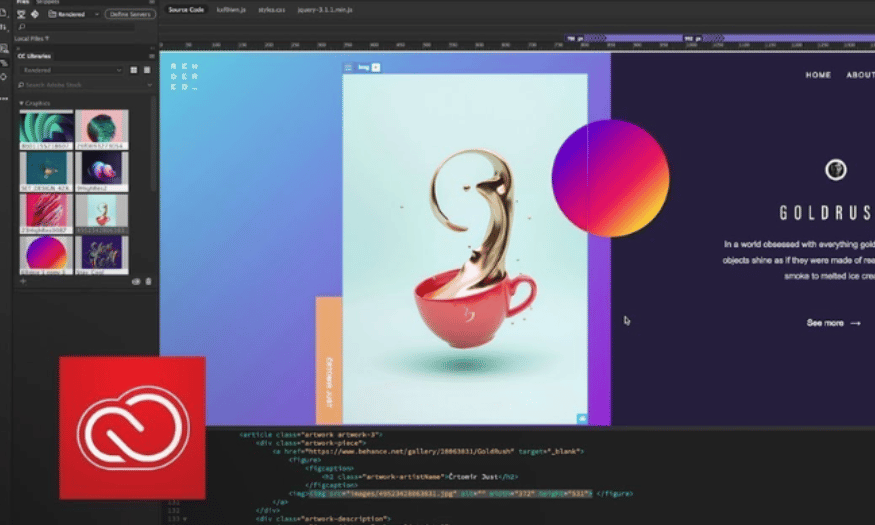
Task: Click the Define Servers button
Action: click(x=130, y=14)
